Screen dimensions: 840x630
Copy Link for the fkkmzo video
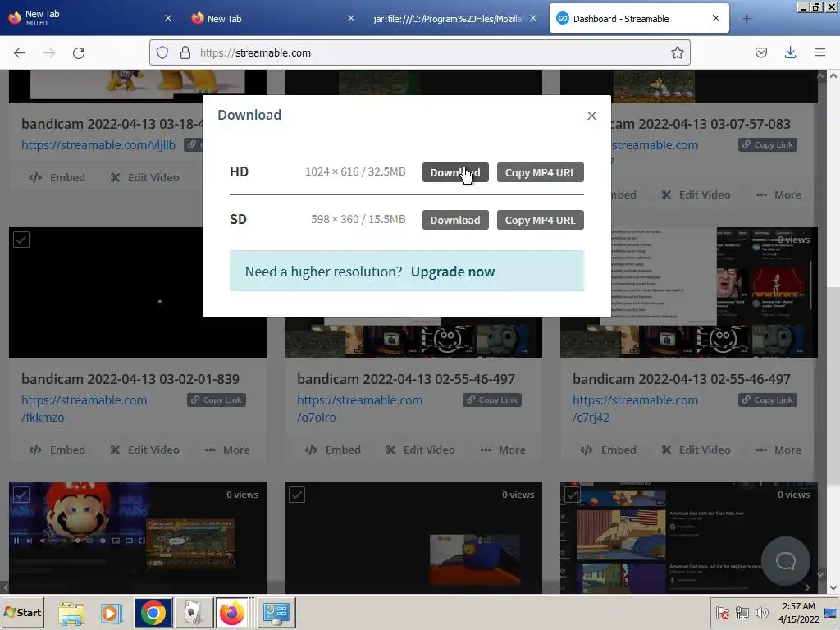pyautogui.click(x=217, y=400)
